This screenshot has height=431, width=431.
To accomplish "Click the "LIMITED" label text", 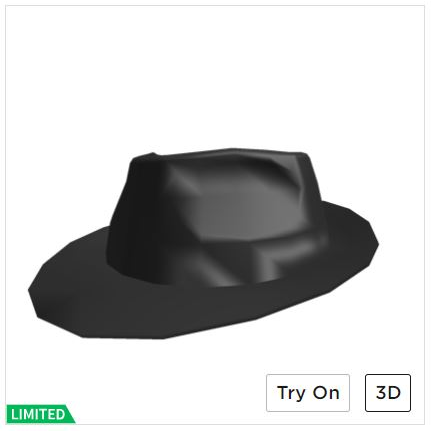I will 38,414.
